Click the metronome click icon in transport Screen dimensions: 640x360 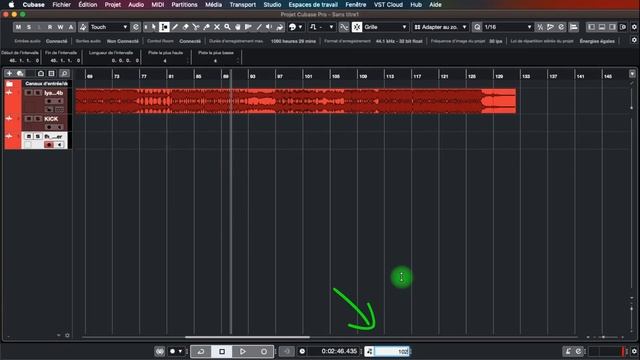click(568, 351)
